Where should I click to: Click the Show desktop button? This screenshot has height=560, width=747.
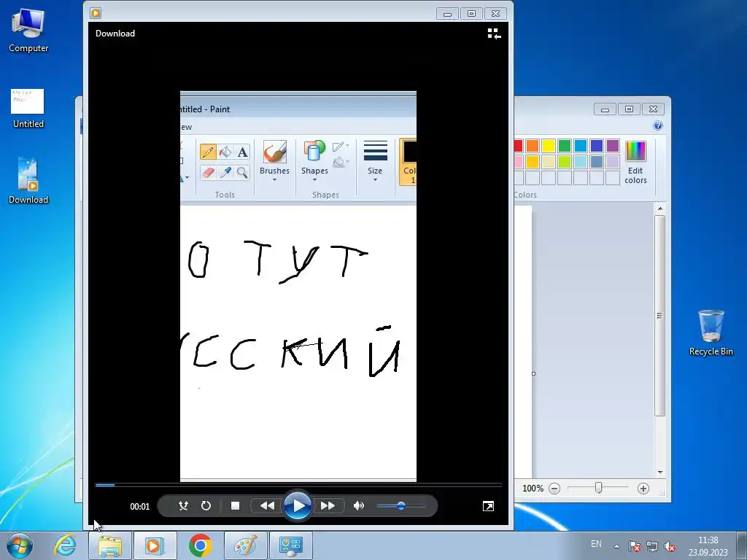(x=742, y=545)
